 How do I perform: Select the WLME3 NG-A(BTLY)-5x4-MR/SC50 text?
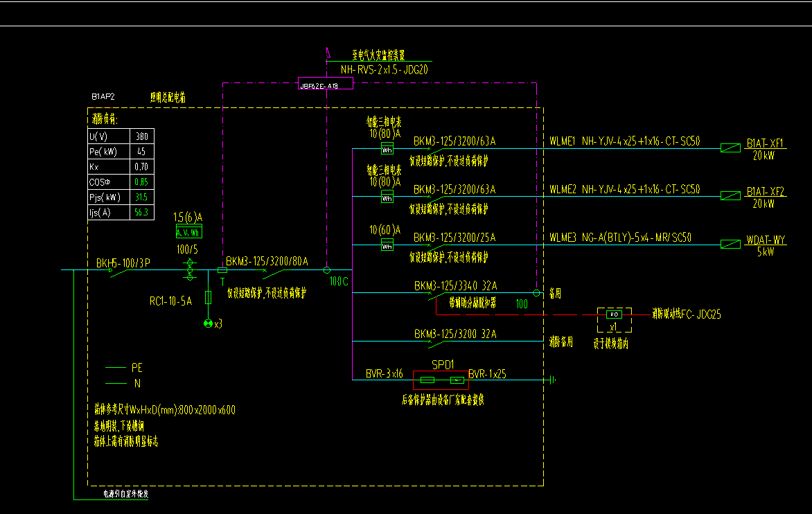tap(620, 238)
